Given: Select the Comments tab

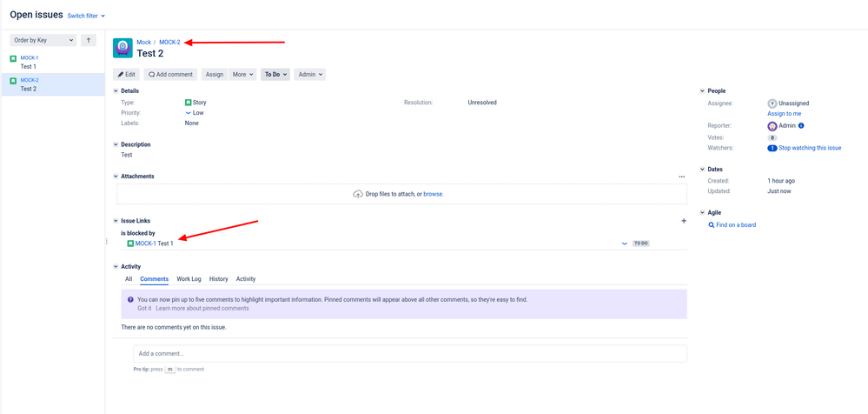Looking at the screenshot, I should 154,279.
